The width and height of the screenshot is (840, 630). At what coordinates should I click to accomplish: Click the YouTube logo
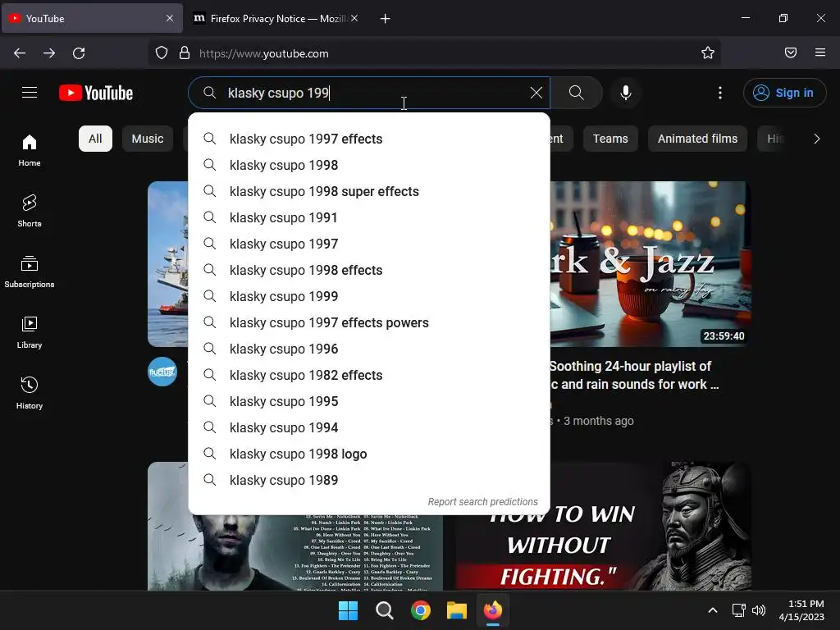point(96,93)
